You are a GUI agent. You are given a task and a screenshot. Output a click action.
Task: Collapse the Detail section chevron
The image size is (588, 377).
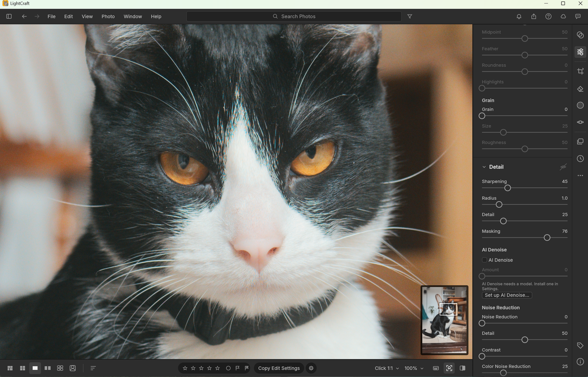click(x=484, y=167)
